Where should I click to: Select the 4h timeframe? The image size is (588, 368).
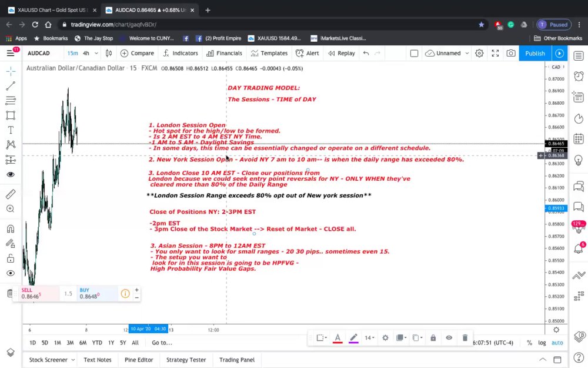pos(86,54)
